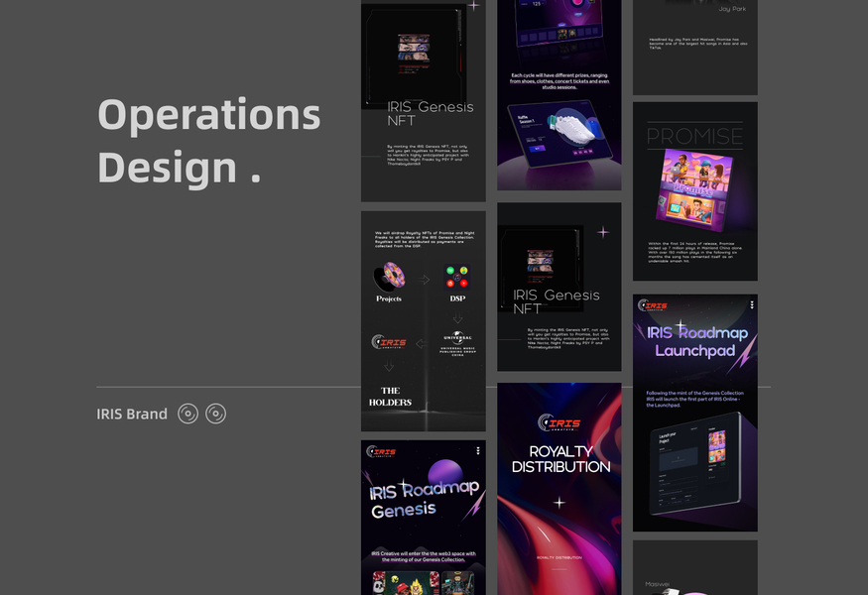Image resolution: width=868 pixels, height=595 pixels.
Task: Click 'Within the first 24 hours' Promise paragraph
Action: click(x=694, y=252)
